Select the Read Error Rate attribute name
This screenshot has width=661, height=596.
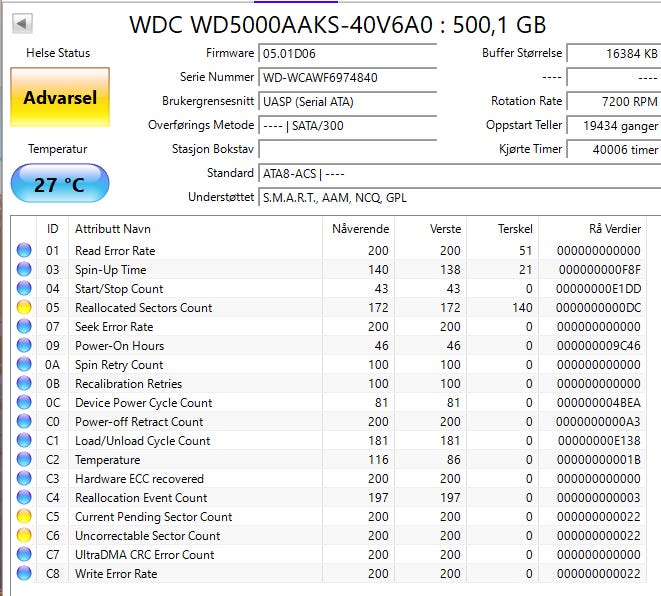coord(115,251)
